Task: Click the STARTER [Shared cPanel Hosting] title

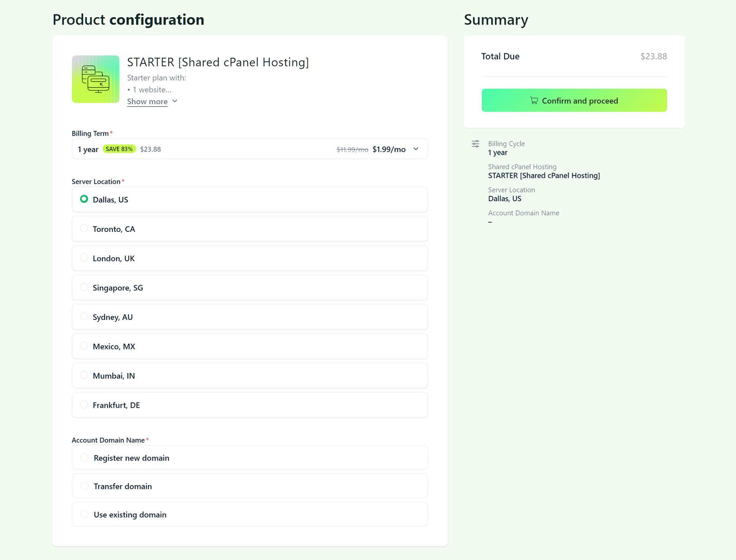Action: click(x=218, y=62)
